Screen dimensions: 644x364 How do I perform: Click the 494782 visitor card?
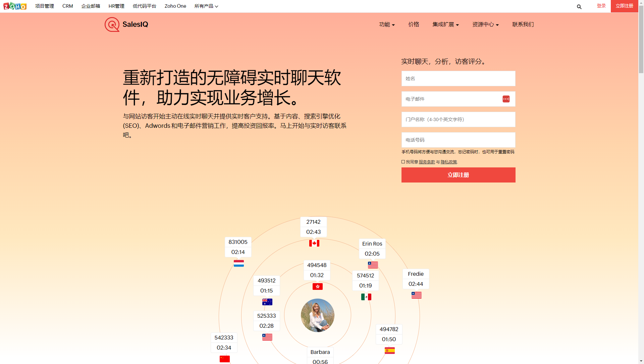(x=389, y=334)
